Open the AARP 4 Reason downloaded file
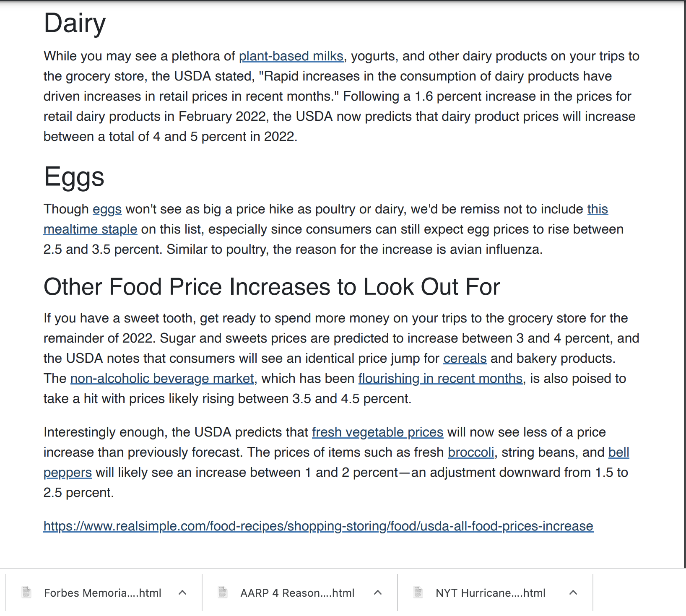This screenshot has width=686, height=616. 297,593
